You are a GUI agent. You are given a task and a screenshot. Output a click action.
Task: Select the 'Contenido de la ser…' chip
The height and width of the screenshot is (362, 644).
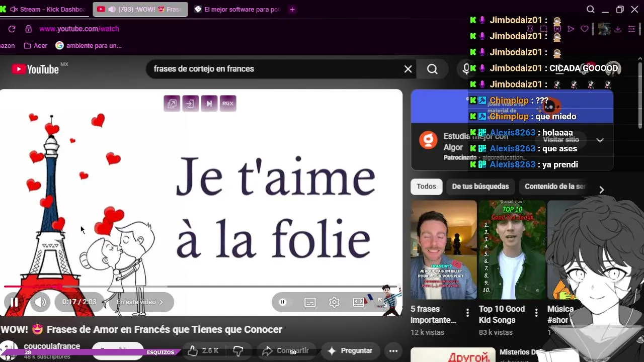(555, 187)
